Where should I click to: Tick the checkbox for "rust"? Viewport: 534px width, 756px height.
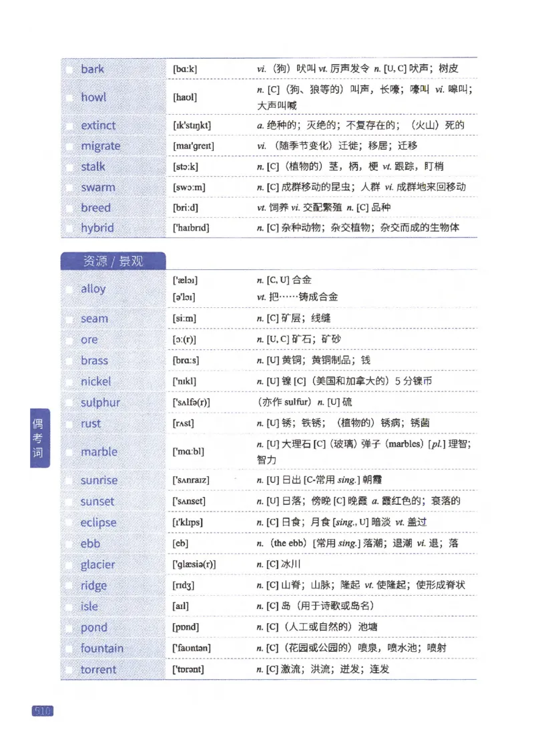tap(70, 424)
